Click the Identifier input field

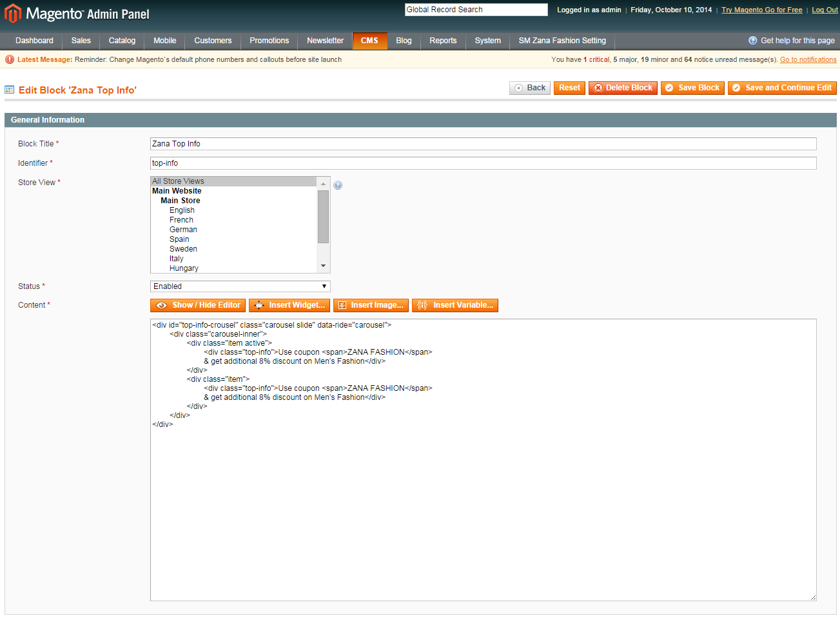483,163
